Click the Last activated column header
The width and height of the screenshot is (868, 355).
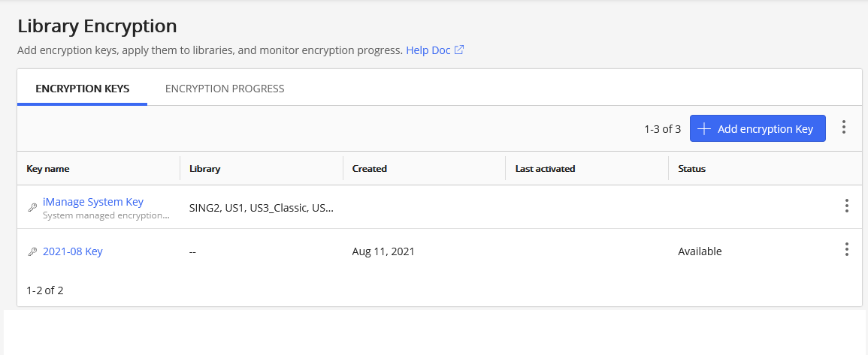click(545, 169)
